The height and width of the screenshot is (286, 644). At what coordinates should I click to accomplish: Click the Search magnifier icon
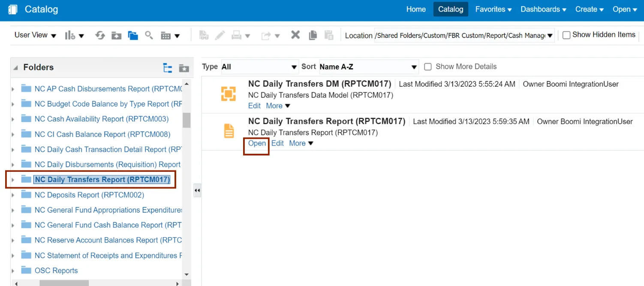pos(149,35)
